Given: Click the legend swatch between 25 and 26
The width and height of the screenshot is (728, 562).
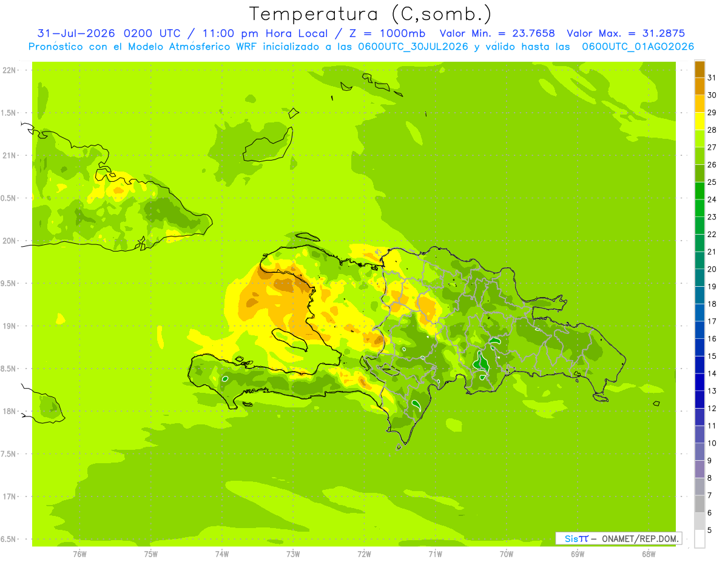Looking at the screenshot, I should [699, 174].
